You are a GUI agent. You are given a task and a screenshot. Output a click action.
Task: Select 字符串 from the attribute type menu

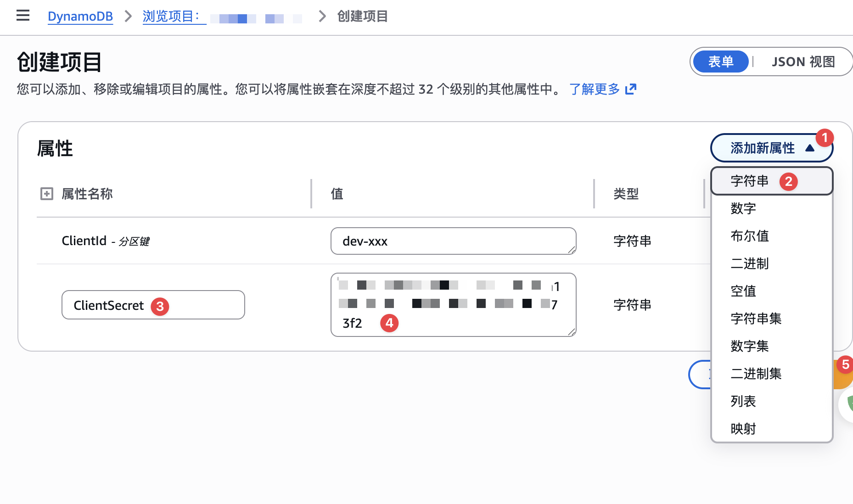(x=749, y=180)
